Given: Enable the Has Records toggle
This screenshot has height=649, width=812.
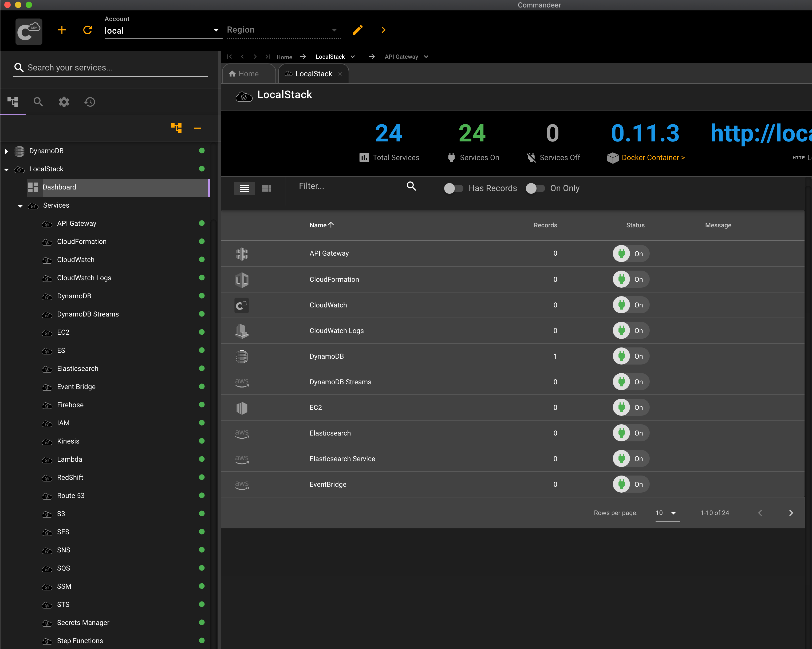Looking at the screenshot, I should (454, 188).
